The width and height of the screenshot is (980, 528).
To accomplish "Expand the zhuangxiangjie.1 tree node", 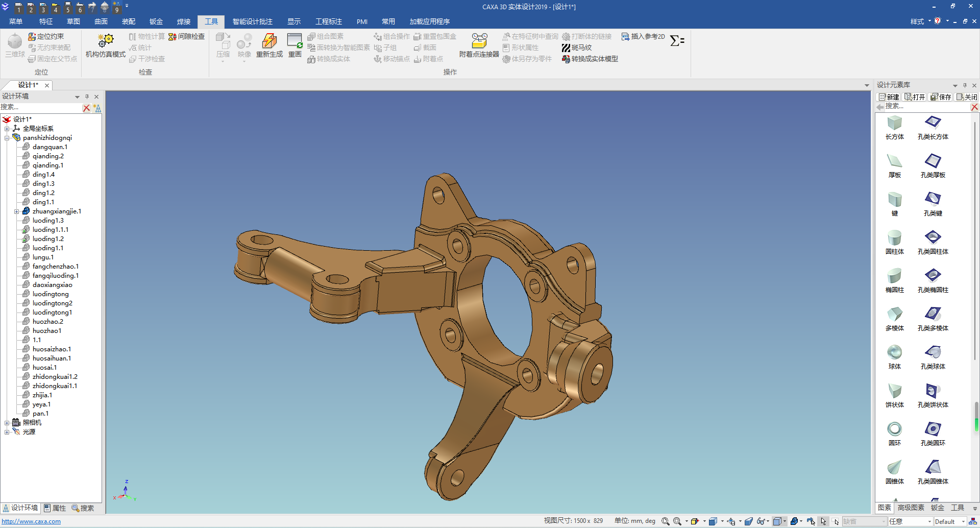I will tap(16, 211).
